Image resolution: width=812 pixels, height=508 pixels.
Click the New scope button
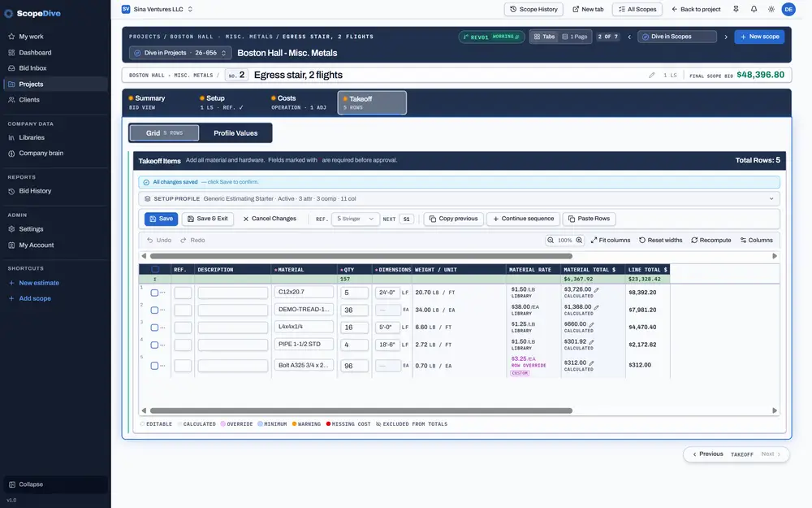759,37
